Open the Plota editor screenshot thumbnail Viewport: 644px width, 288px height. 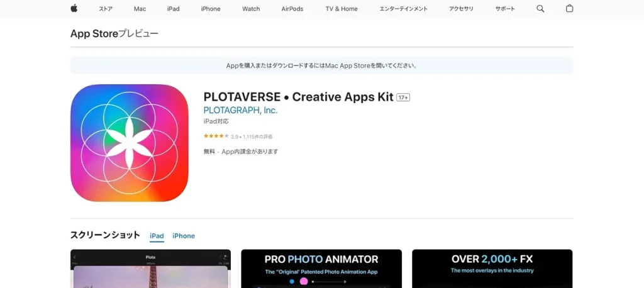click(x=151, y=269)
